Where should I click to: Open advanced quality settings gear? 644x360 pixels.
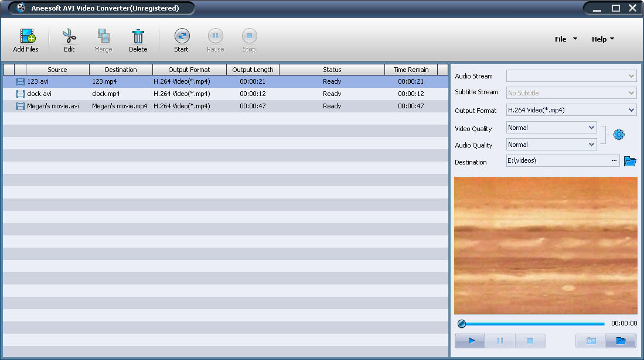tap(619, 135)
